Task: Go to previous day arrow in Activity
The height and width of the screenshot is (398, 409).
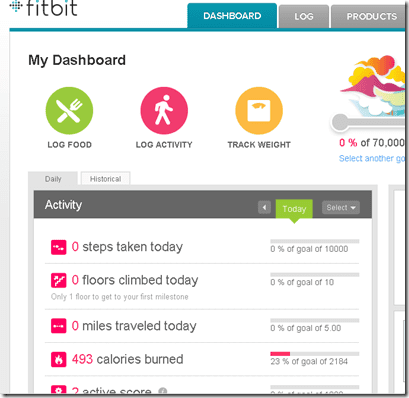Action: pyautogui.click(x=264, y=208)
